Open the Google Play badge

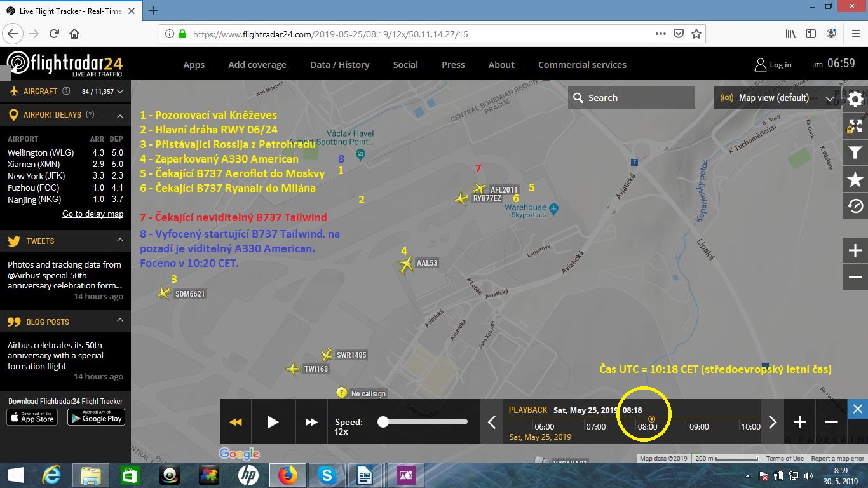click(x=96, y=417)
